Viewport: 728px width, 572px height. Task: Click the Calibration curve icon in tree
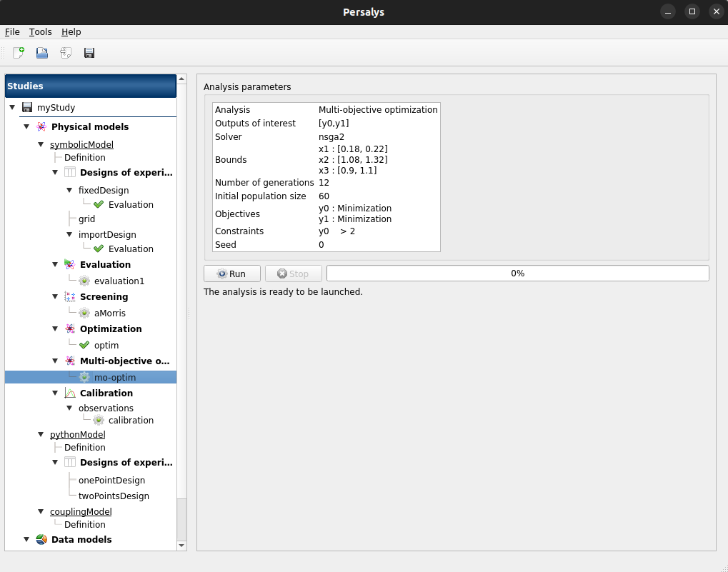[x=70, y=393]
